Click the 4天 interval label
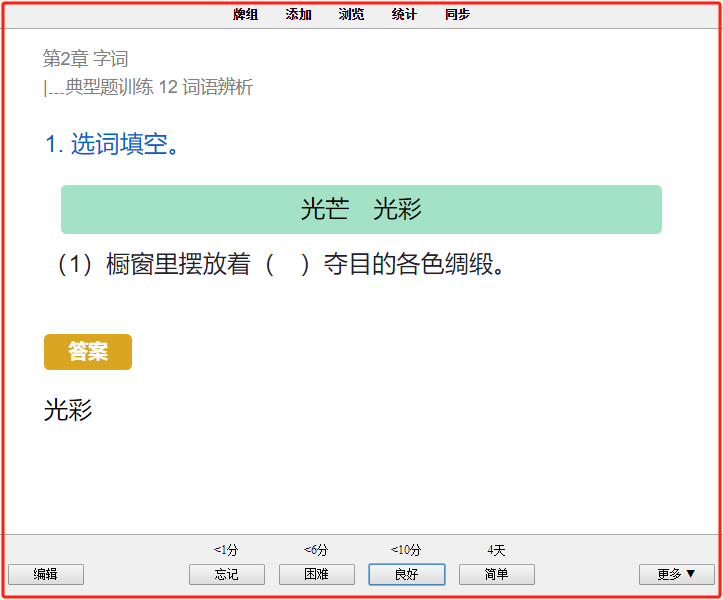Screen dimensions: 723x600 (x=497, y=550)
